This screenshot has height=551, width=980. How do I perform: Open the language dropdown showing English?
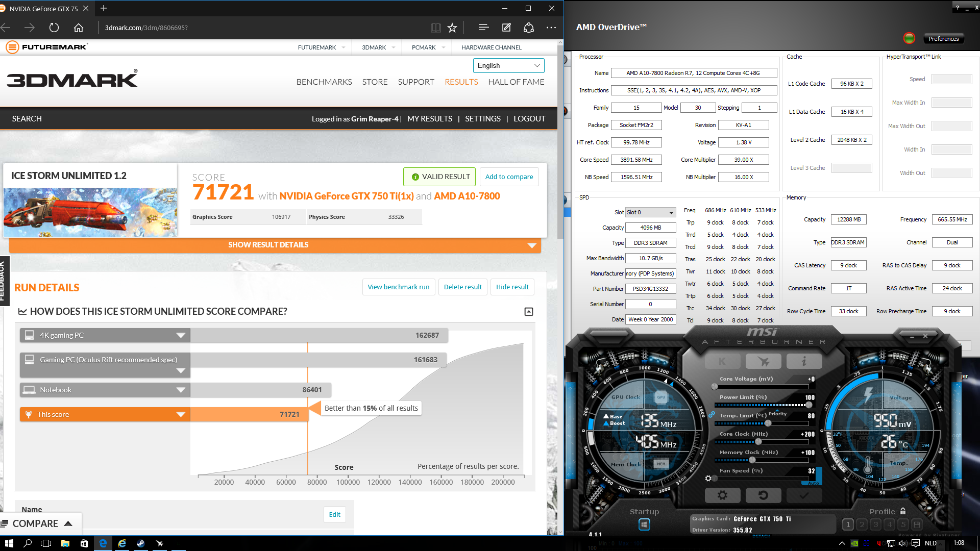pyautogui.click(x=508, y=65)
